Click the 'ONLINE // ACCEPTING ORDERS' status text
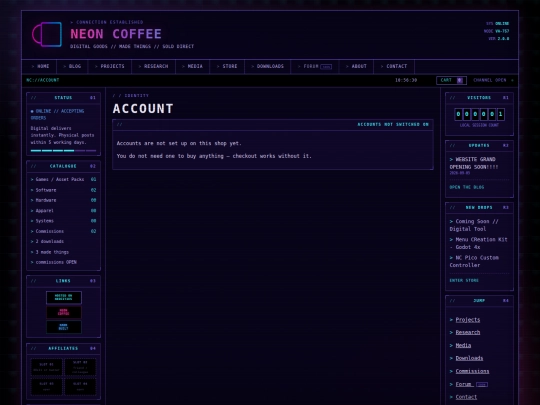This screenshot has height=405, width=540. (x=58, y=114)
